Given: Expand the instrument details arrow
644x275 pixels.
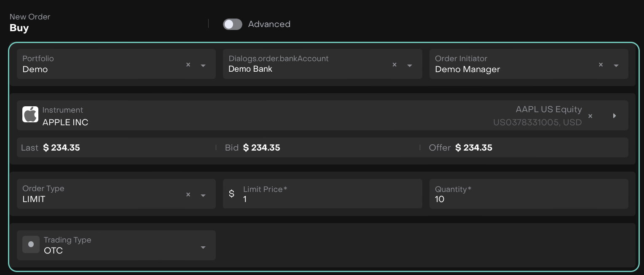Looking at the screenshot, I should click(x=614, y=116).
